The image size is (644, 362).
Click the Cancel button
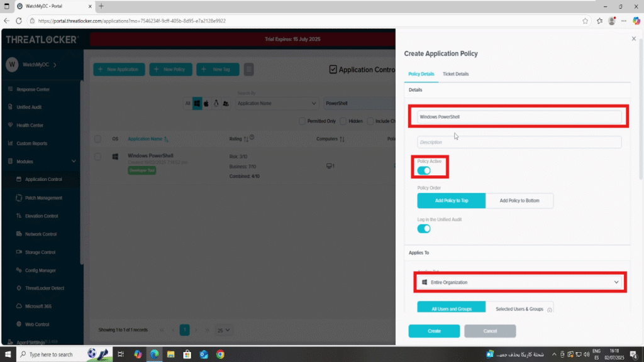click(490, 331)
